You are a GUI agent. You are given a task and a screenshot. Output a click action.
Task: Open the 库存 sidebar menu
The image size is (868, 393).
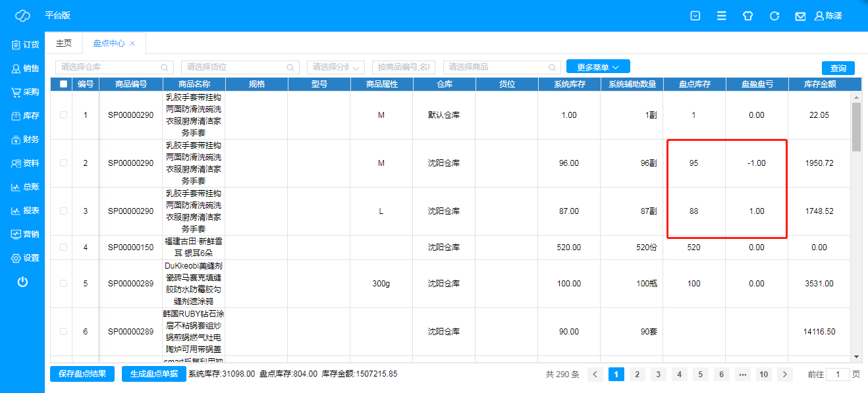(x=25, y=116)
